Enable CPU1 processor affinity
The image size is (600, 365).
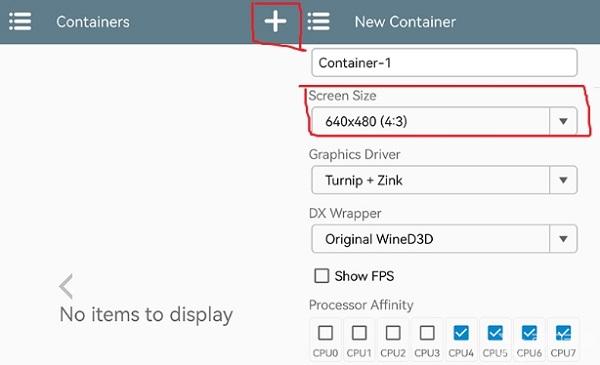click(x=359, y=333)
